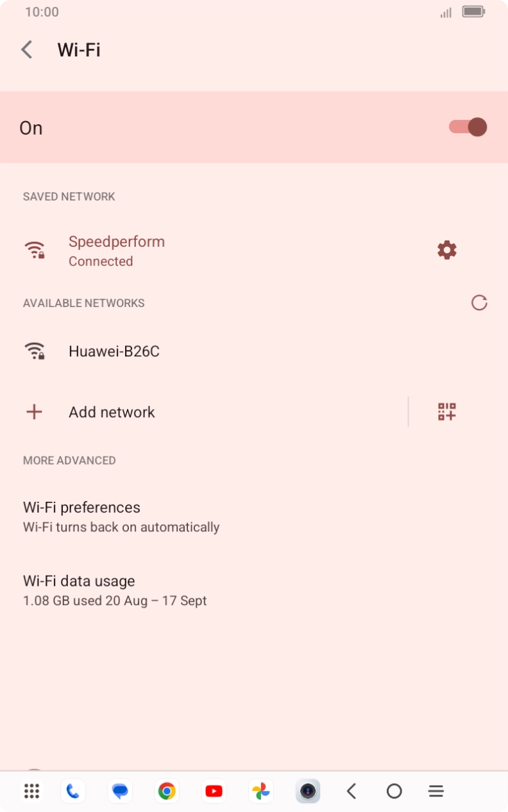The image size is (508, 812).
Task: Refresh the available networks list
Action: [x=479, y=302]
